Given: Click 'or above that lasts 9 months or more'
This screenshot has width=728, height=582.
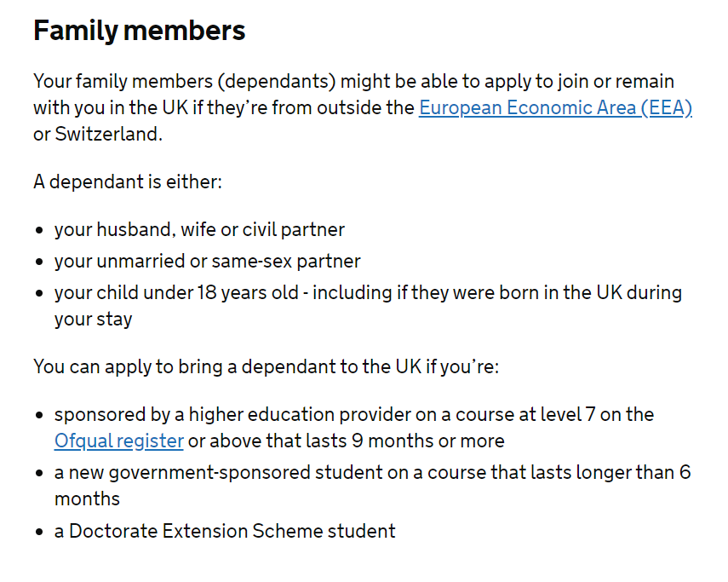Looking at the screenshot, I should (346, 441).
